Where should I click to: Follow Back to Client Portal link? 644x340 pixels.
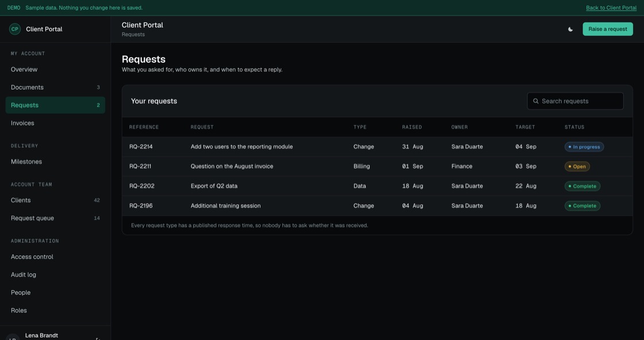[x=611, y=8]
